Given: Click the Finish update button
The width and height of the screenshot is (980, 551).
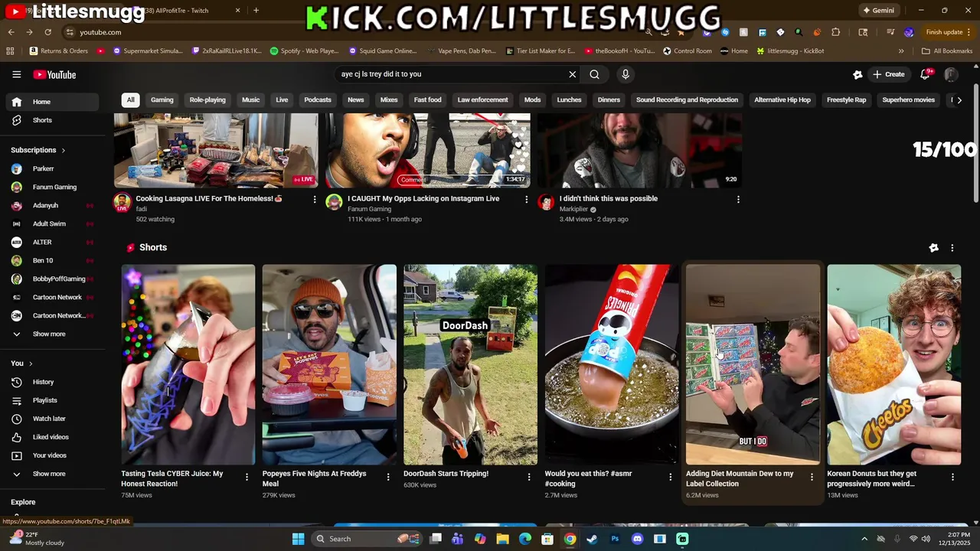Looking at the screenshot, I should 949,32.
